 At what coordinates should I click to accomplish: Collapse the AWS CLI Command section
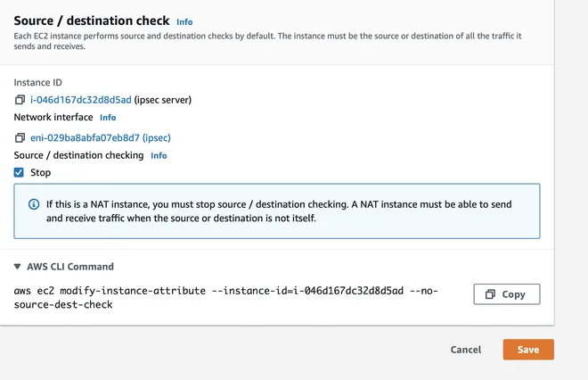tap(17, 267)
